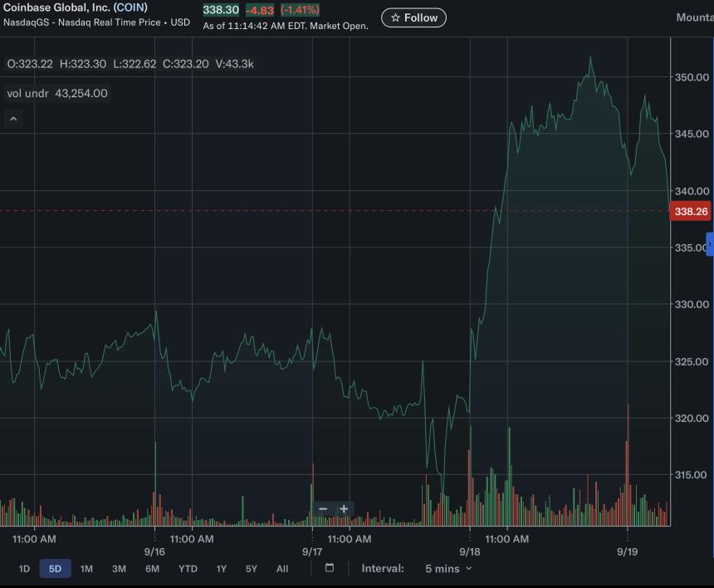This screenshot has width=714, height=588.
Task: Switch to the 1D chart tab
Action: [x=24, y=568]
